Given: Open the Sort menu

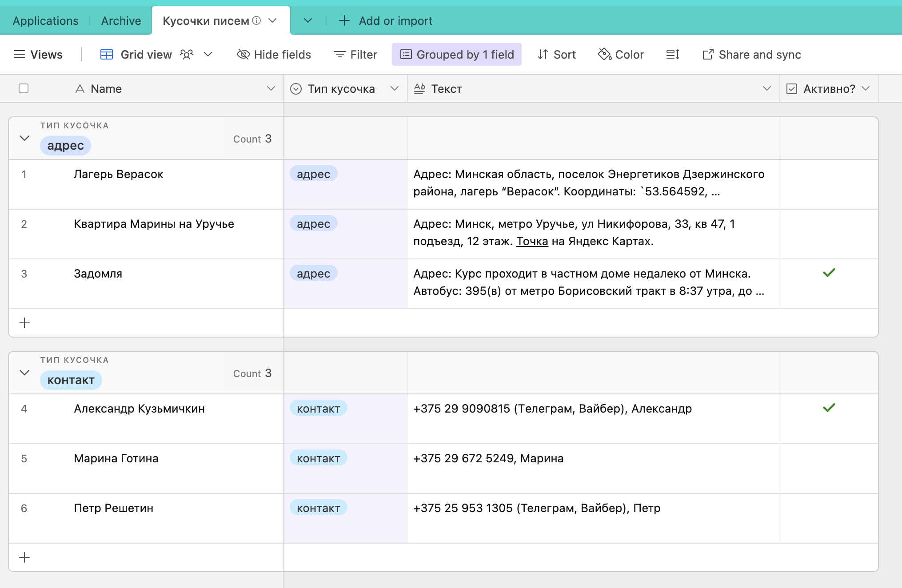Looking at the screenshot, I should click(556, 55).
